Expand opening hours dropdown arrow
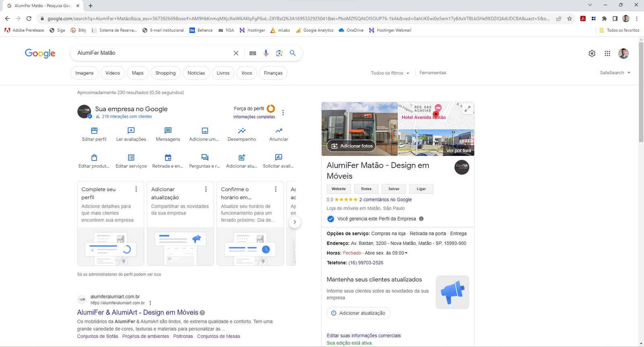 tap(406, 253)
